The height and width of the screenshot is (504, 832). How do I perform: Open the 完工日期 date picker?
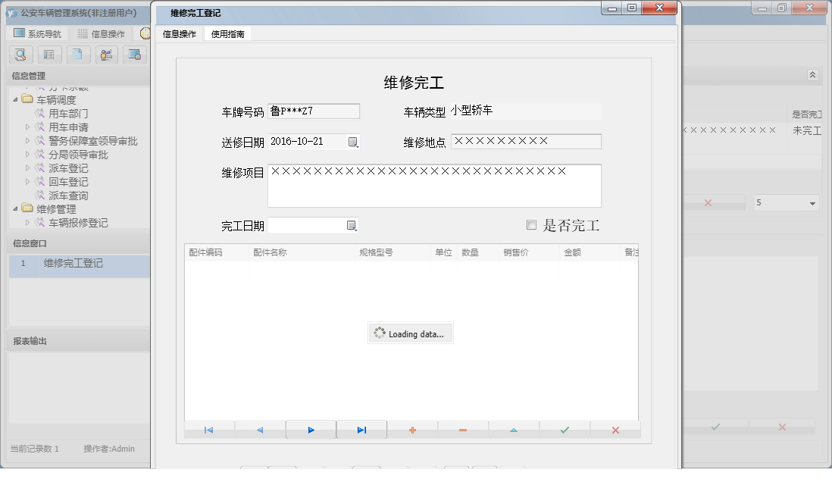pyautogui.click(x=352, y=225)
